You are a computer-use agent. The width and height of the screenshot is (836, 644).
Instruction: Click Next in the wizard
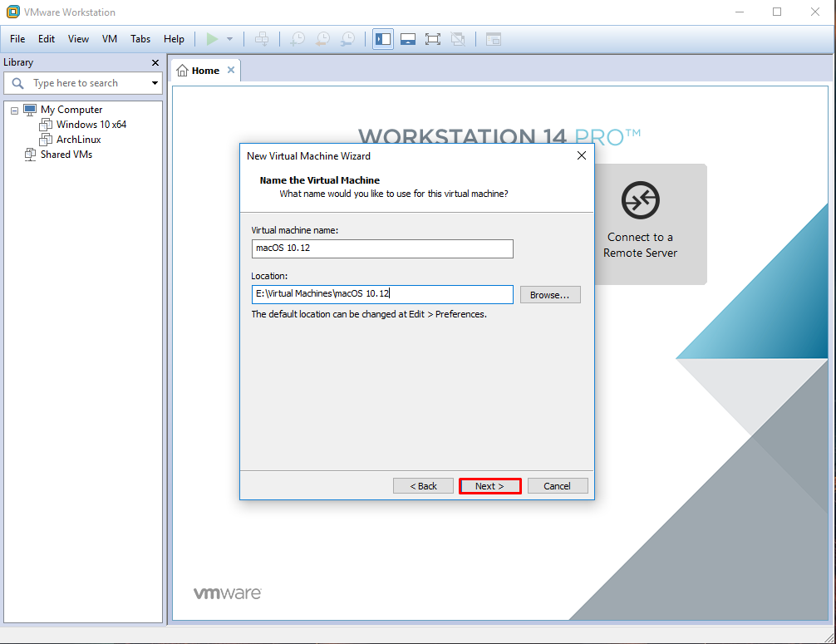(490, 486)
